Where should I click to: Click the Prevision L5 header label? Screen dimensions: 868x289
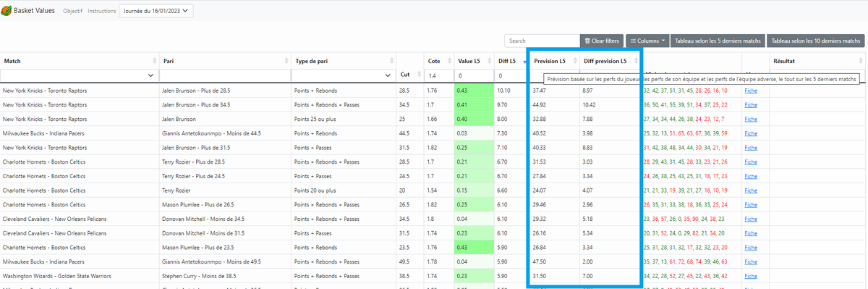[x=550, y=61]
